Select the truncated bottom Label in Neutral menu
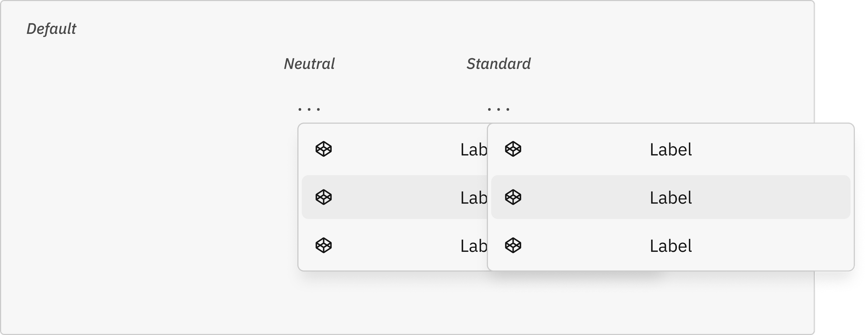Image resolution: width=868 pixels, height=335 pixels. pos(474,246)
